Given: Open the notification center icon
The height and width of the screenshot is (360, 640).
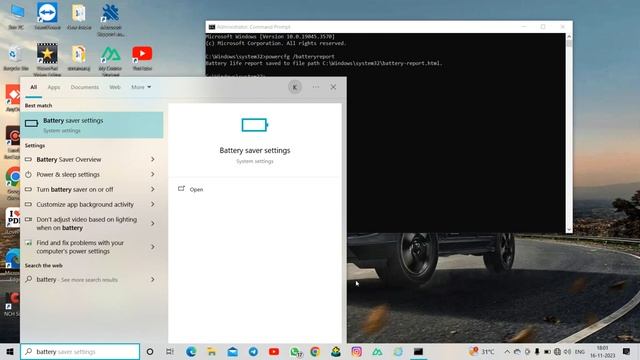Looking at the screenshot, I should [x=627, y=351].
